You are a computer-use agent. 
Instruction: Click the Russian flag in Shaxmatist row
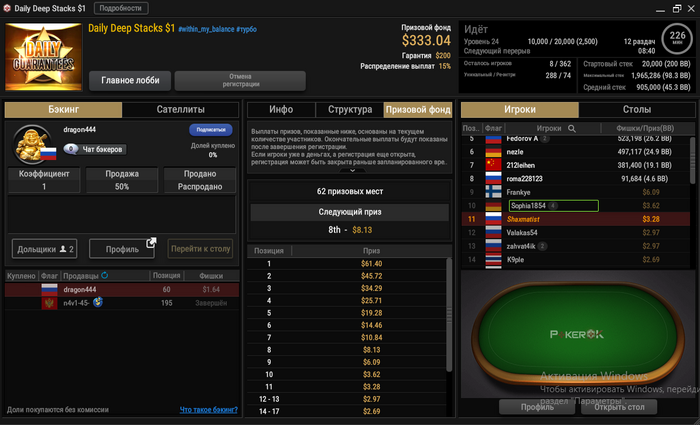[493, 219]
